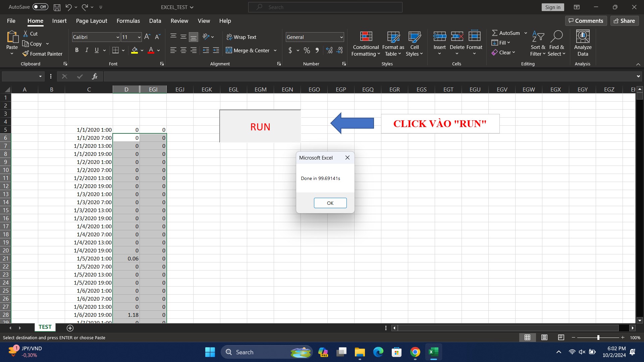The width and height of the screenshot is (644, 362).
Task: Click the Redo arrow icon
Action: click(x=85, y=7)
